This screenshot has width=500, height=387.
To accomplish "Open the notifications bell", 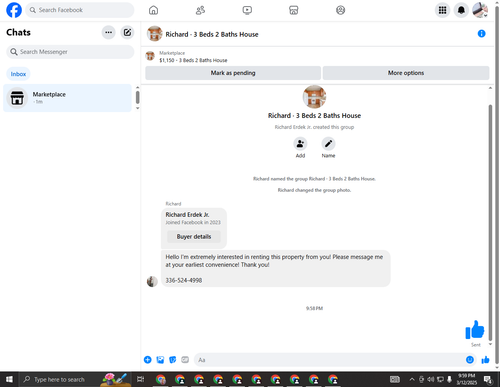I will (461, 10).
